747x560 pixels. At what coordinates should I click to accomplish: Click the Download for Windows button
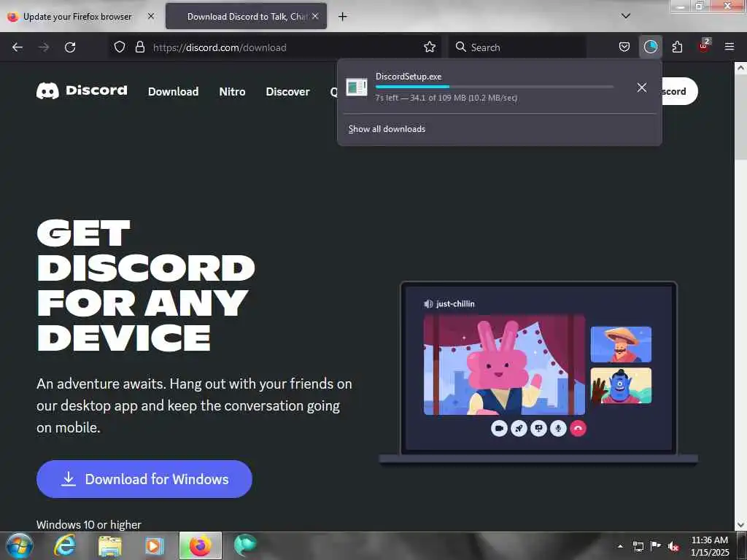[144, 479]
